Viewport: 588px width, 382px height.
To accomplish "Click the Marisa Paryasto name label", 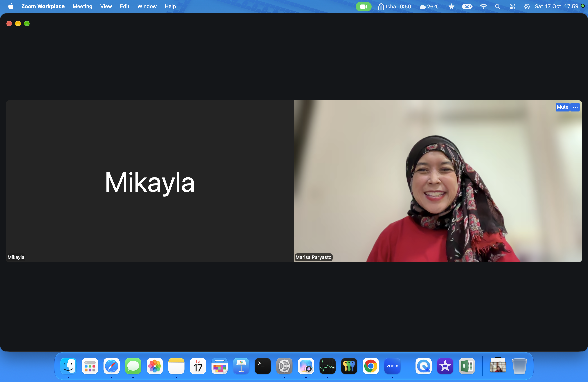I will coord(313,257).
